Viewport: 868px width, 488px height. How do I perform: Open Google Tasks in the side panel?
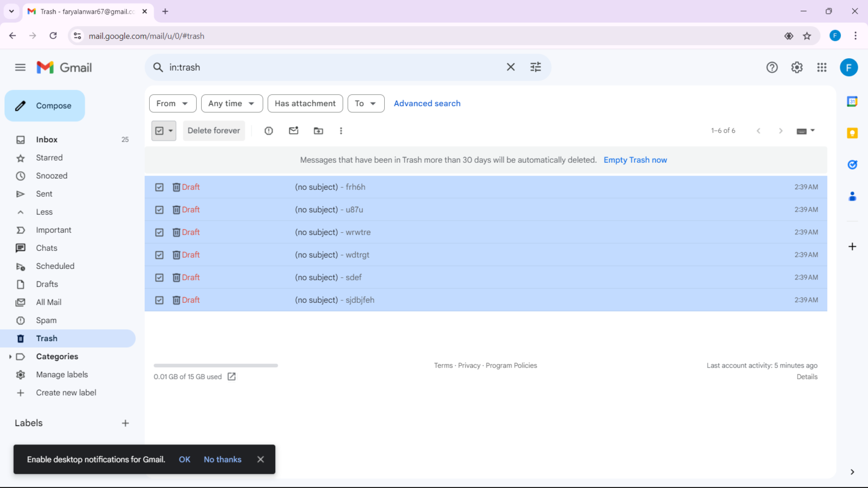pos(852,164)
